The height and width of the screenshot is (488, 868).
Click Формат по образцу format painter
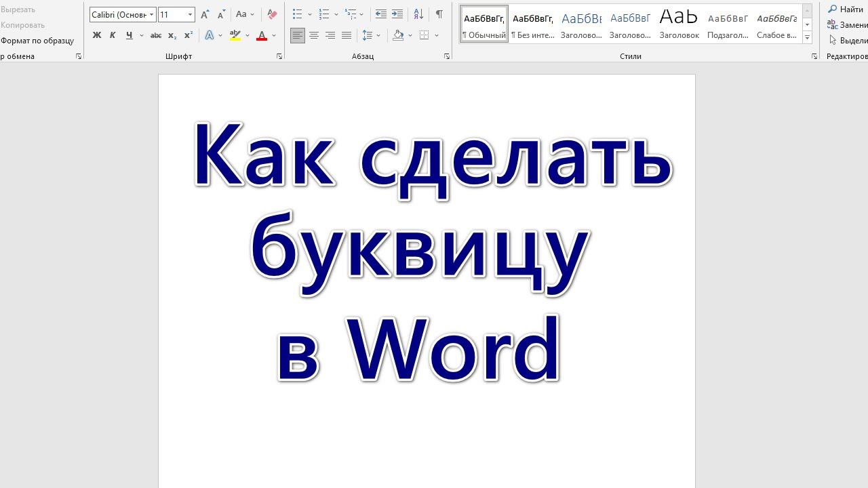[x=37, y=41]
